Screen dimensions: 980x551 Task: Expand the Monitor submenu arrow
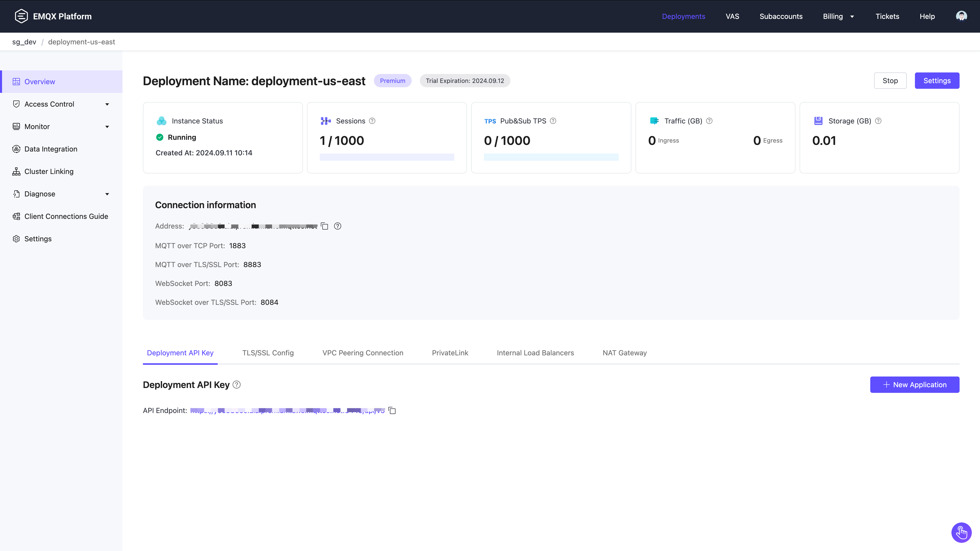pos(107,127)
